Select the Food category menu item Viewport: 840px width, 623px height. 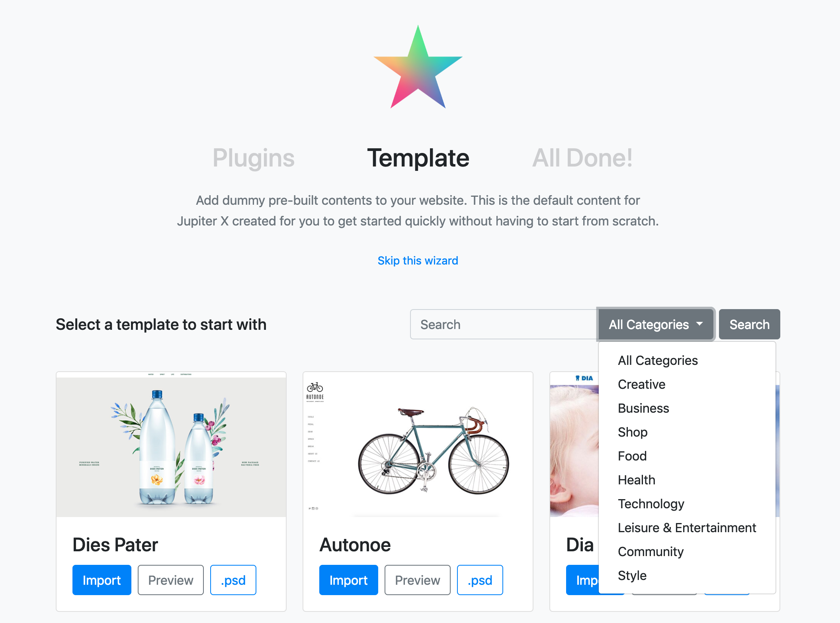(x=632, y=455)
